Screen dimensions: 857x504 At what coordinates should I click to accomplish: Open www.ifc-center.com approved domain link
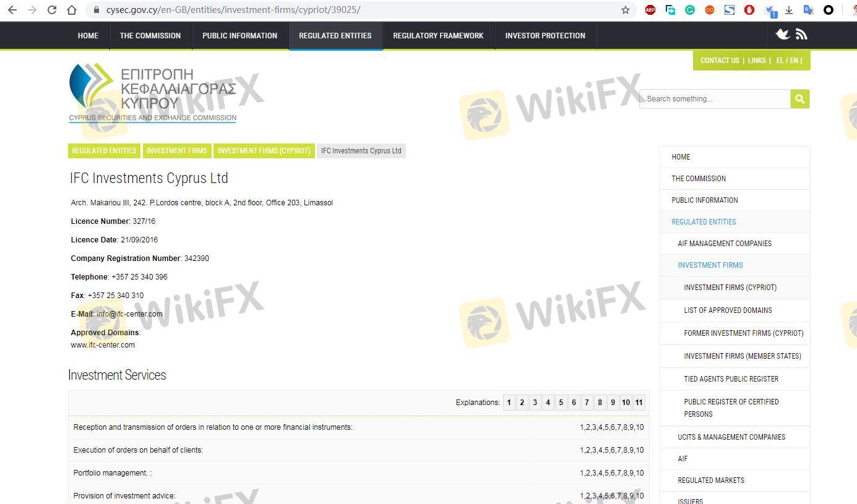tap(103, 345)
